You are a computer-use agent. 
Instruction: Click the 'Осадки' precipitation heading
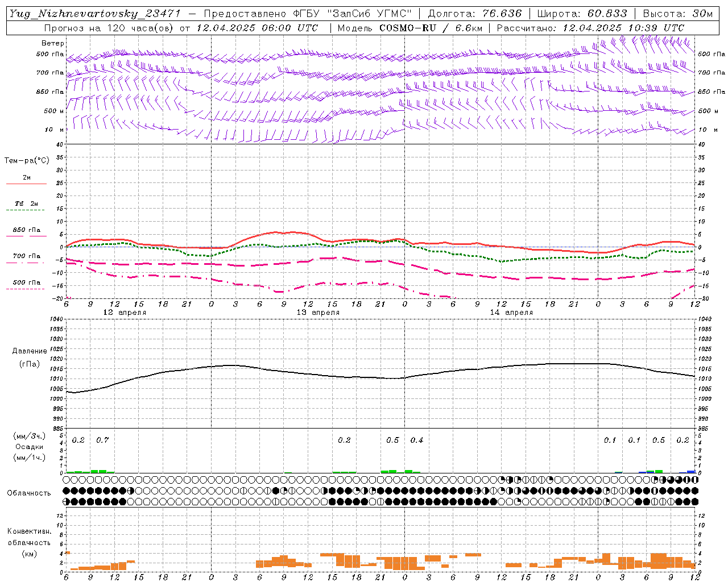[x=30, y=447]
